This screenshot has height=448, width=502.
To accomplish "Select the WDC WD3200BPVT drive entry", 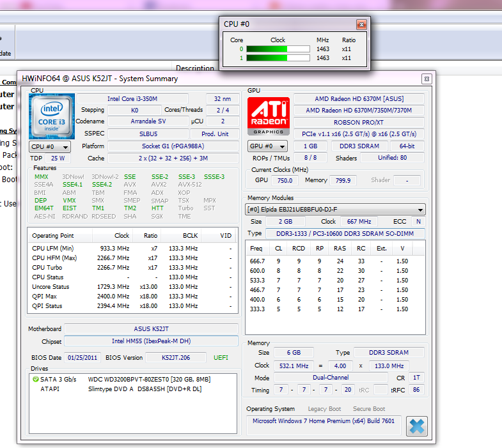I will click(x=132, y=380).
